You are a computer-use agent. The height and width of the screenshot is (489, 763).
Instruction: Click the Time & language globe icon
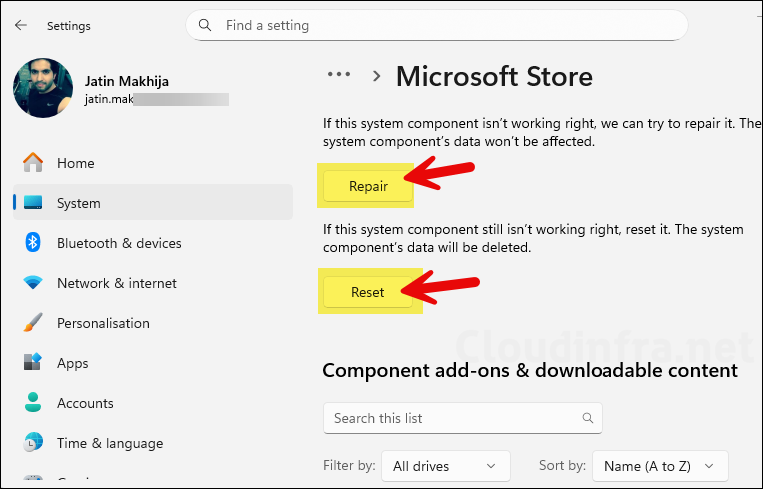[33, 442]
